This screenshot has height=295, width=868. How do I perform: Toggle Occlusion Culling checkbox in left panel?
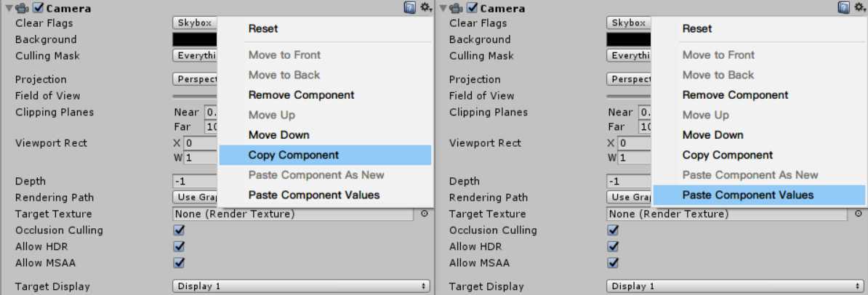coord(179,230)
